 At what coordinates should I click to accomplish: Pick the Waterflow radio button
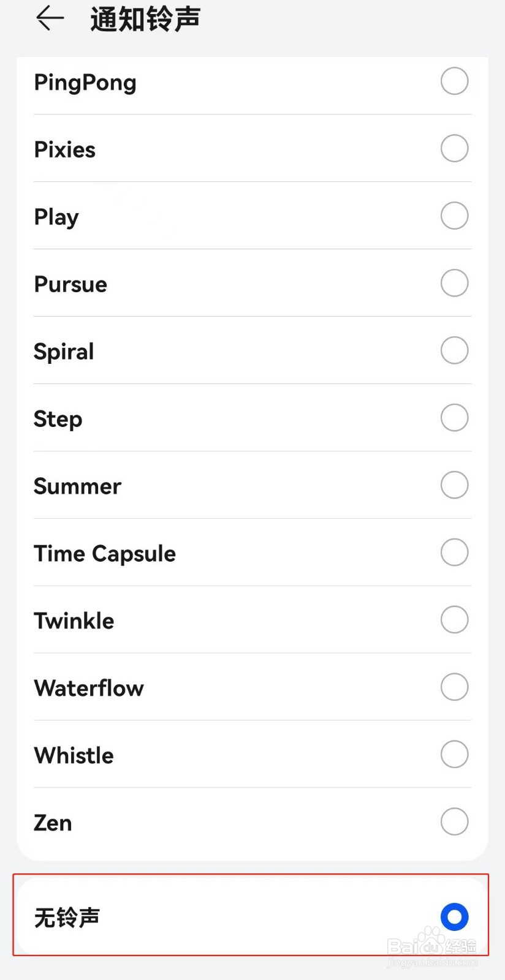[454, 688]
